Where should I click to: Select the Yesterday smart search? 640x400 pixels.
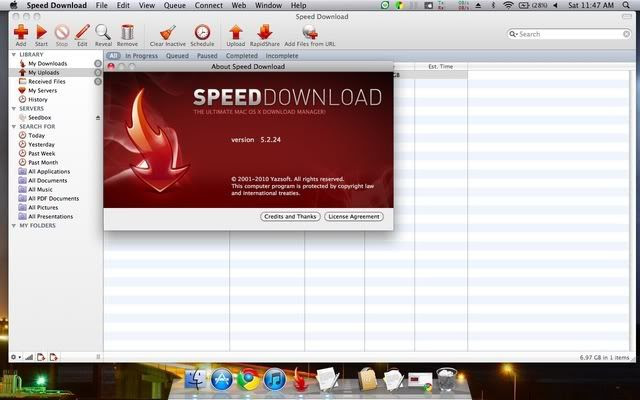click(41, 144)
